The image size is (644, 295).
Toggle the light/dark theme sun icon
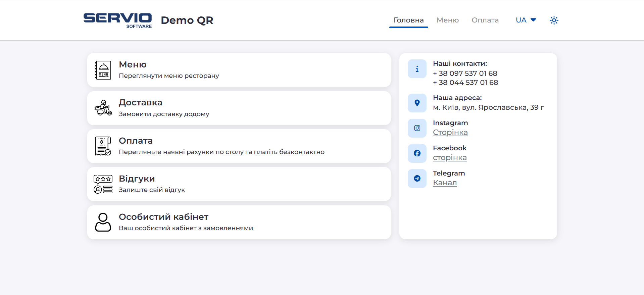[554, 20]
